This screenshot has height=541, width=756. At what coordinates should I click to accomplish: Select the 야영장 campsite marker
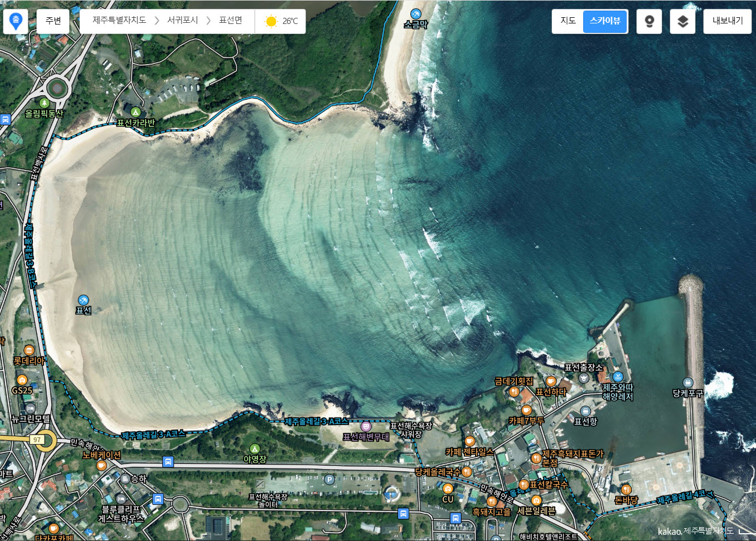pos(255,449)
